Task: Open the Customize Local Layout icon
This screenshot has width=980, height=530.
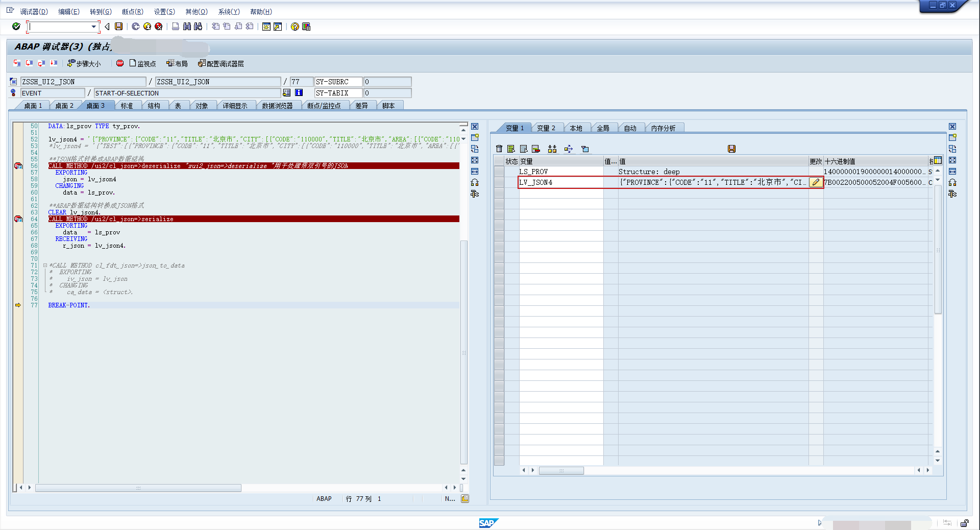Action: click(306, 27)
